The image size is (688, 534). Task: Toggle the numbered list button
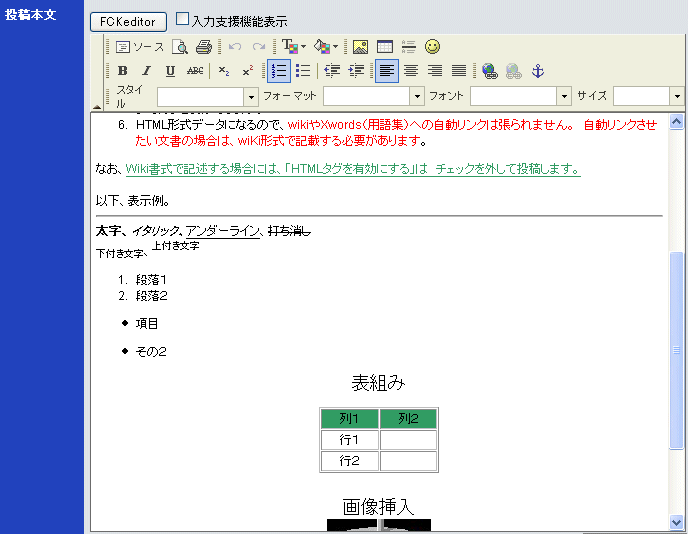(x=279, y=71)
